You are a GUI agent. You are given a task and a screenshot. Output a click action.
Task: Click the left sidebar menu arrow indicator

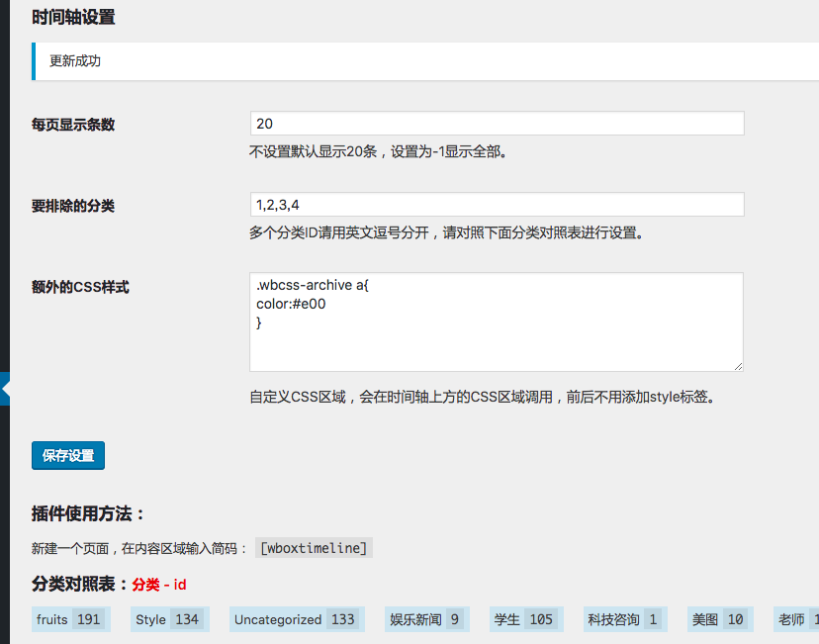coord(5,390)
